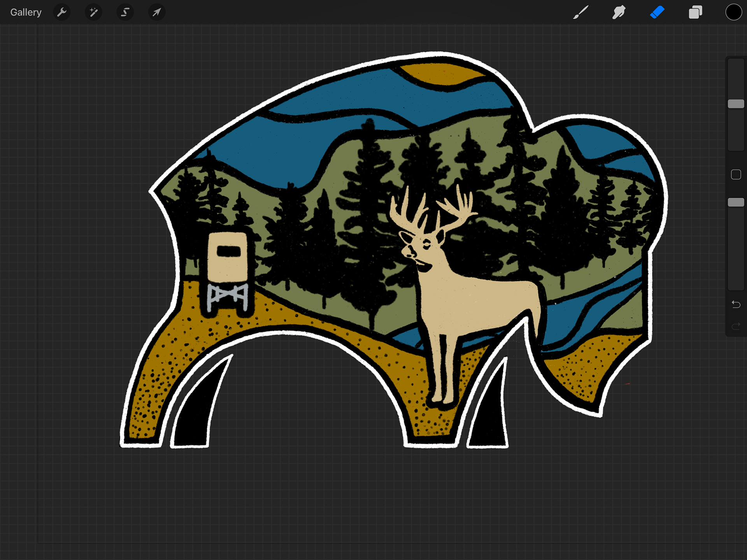Redo the last undone action
Viewport: 747px width, 560px height.
pyautogui.click(x=736, y=326)
